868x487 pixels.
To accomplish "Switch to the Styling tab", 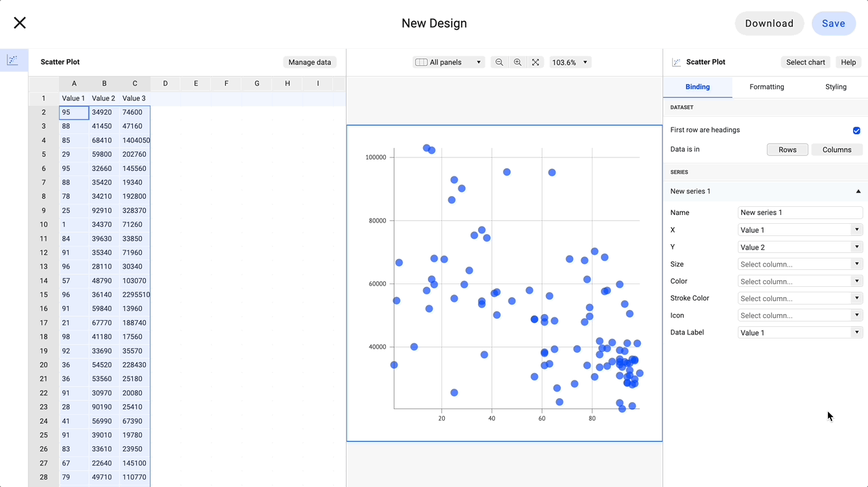I will pyautogui.click(x=835, y=87).
